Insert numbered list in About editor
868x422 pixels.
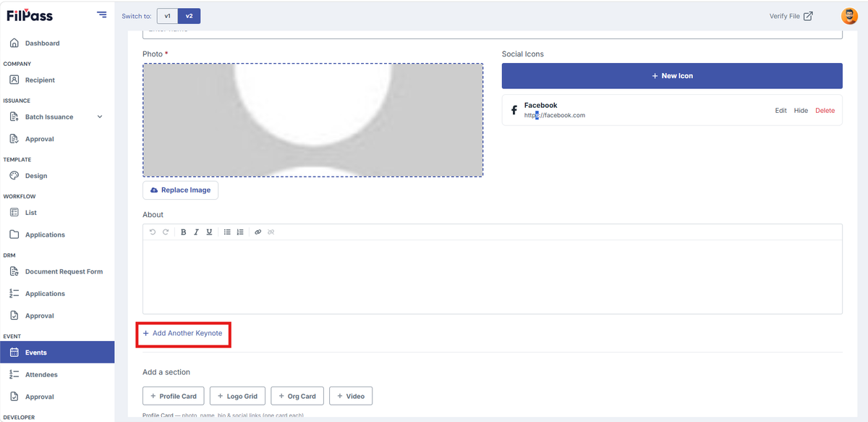click(240, 232)
